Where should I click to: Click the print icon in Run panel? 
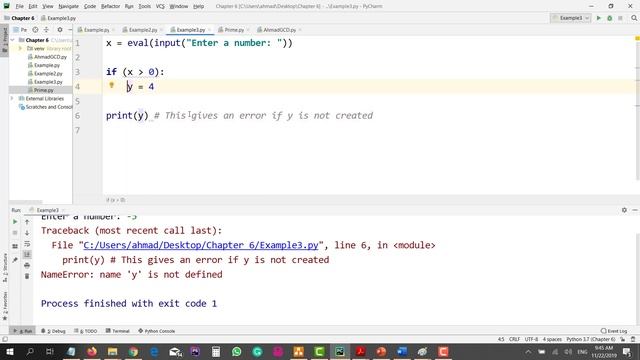[x=27, y=265]
